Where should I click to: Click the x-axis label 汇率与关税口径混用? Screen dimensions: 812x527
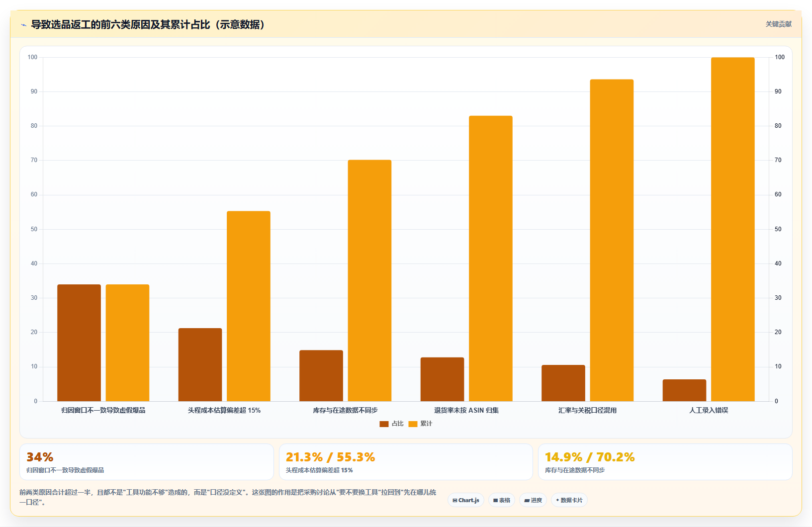tap(588, 410)
